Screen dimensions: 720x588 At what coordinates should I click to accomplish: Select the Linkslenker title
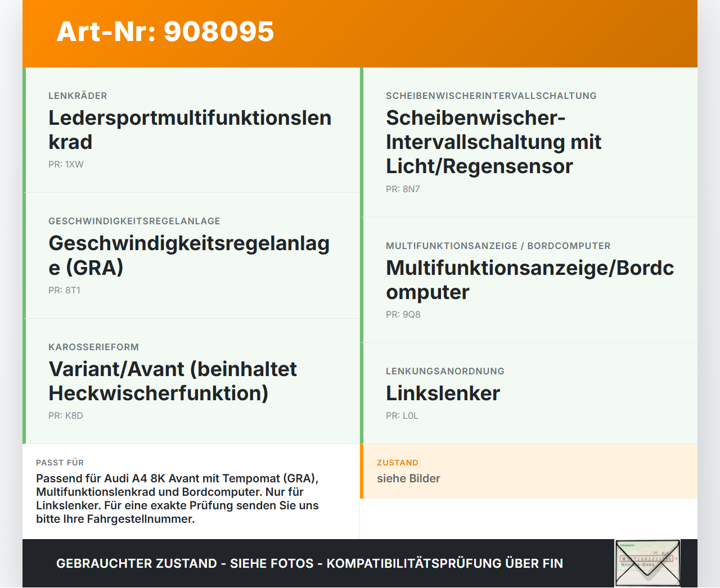pos(443,393)
